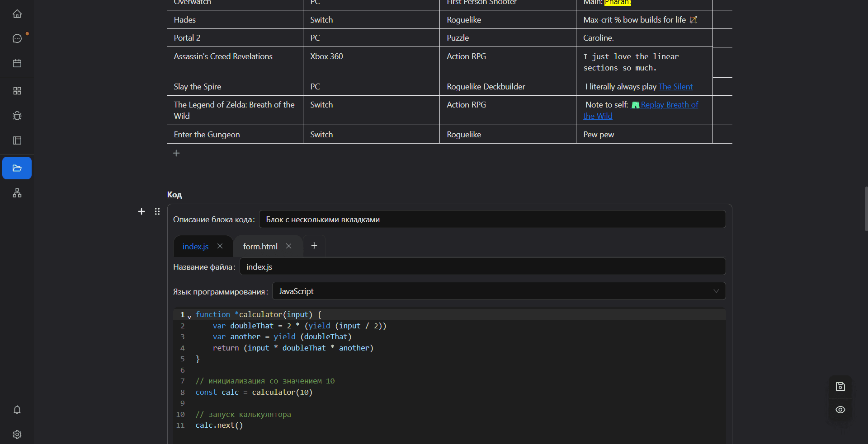Switch to the form.html tab
This screenshot has height=444, width=868.
point(260,247)
